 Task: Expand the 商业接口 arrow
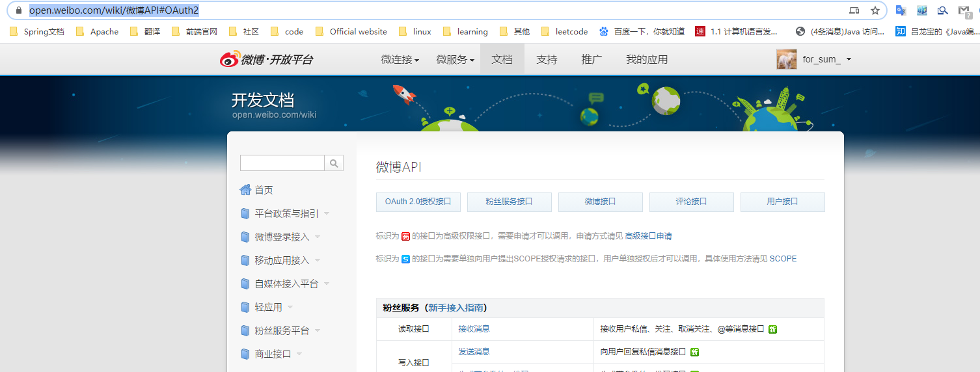pos(299,354)
